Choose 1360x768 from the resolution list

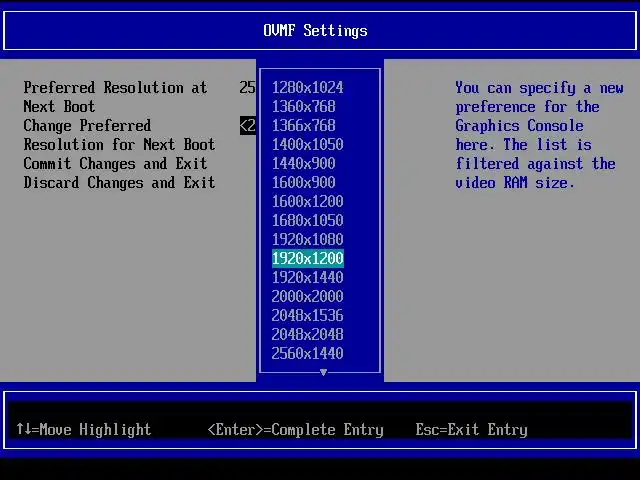click(x=304, y=107)
